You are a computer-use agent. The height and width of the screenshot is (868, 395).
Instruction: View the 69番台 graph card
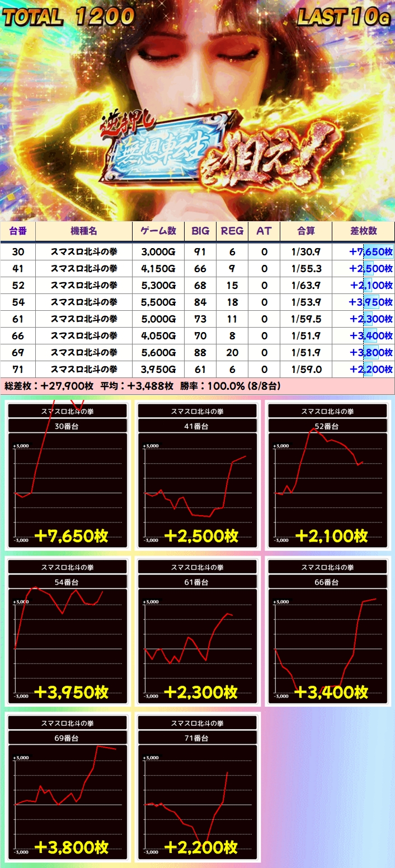(68, 788)
